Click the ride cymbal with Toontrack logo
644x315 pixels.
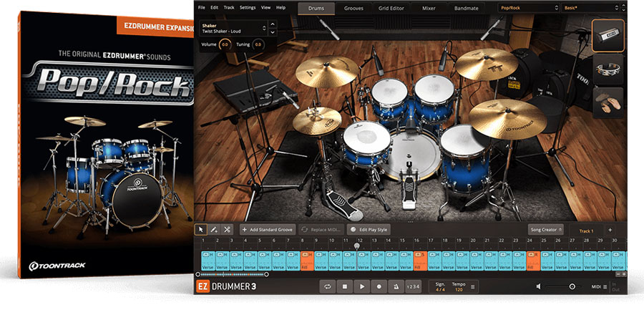507,119
